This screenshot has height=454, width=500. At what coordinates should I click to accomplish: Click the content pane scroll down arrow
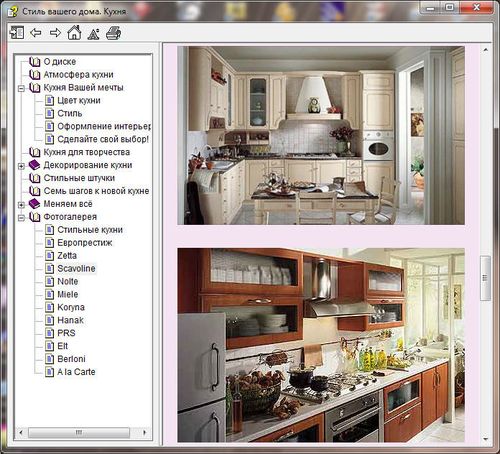coord(485,439)
